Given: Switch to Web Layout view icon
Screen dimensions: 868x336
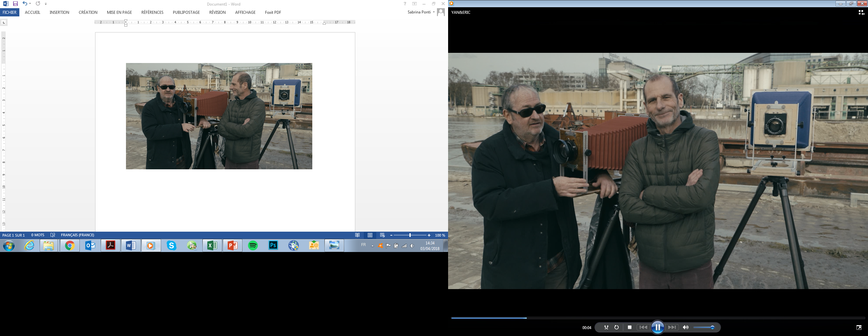Looking at the screenshot, I should 382,235.
